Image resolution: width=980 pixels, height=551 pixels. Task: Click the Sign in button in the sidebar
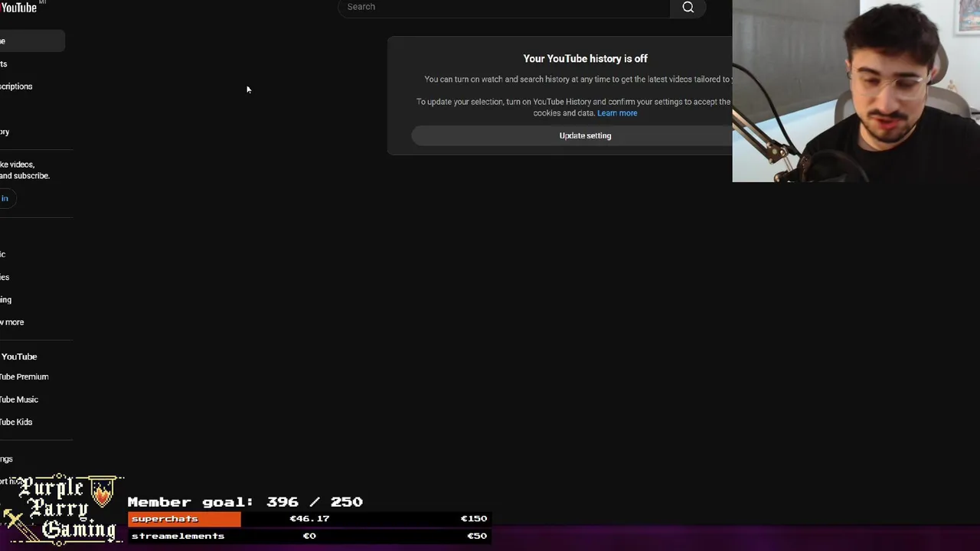tap(6, 198)
